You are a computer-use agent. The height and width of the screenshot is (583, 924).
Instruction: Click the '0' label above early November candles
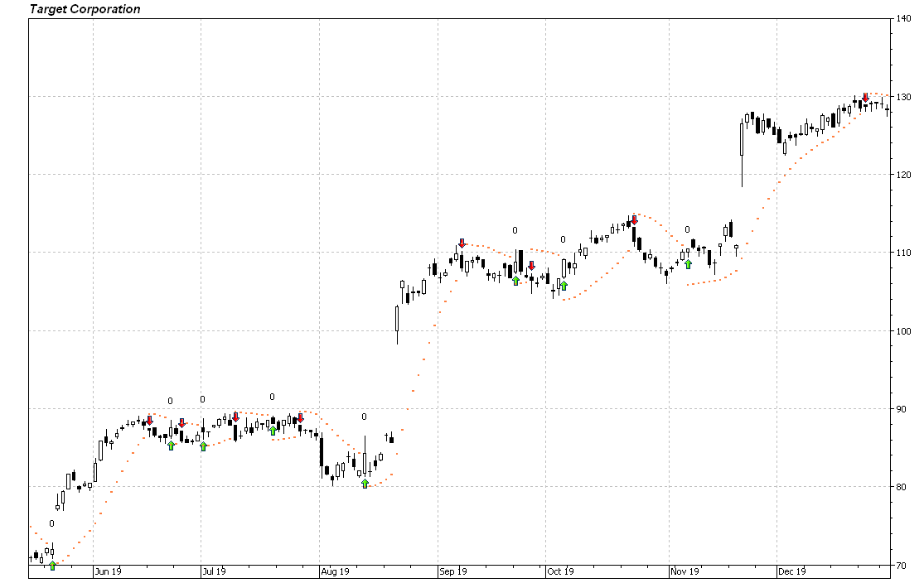coord(687,229)
